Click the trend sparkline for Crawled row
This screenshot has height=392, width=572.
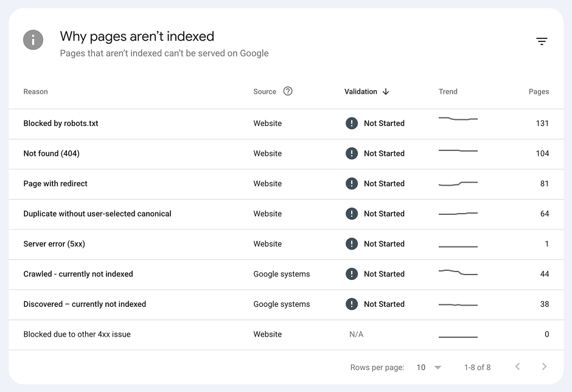coord(458,272)
